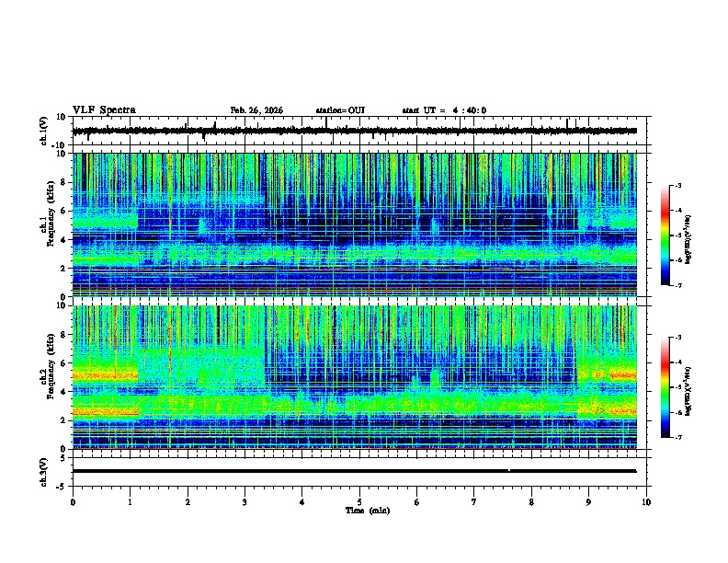Click the '8' kHz tick of ch.2 spectrogram
The image size is (728, 563).
(x=64, y=335)
